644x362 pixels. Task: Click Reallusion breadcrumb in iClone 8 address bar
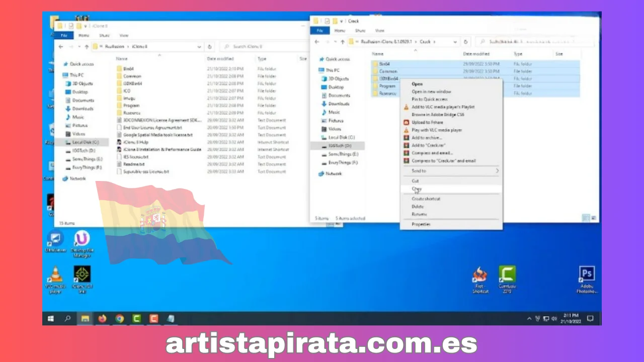click(x=115, y=46)
